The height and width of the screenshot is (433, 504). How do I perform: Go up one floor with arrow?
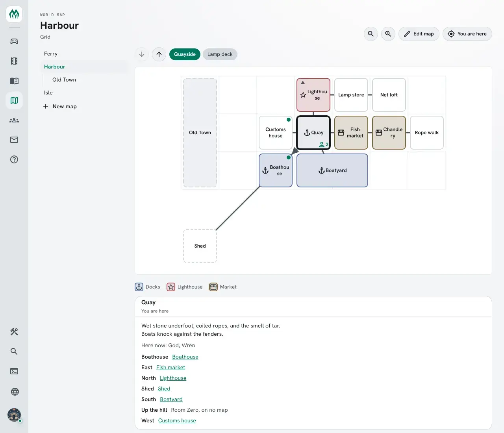point(159,54)
